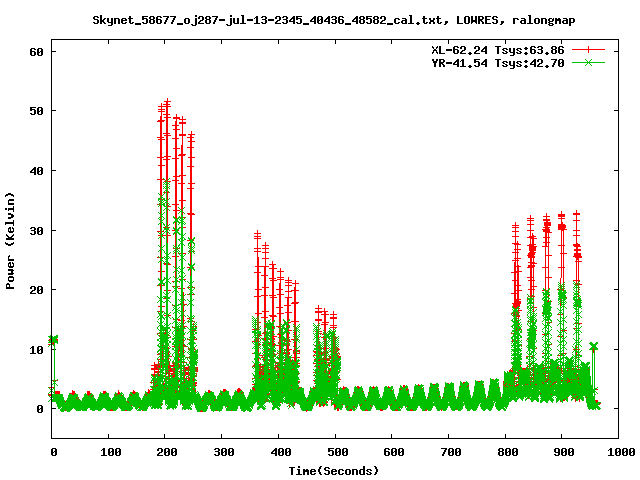Select the XL-62.24 Tsys:63.86 legend label
The width and height of the screenshot is (640, 480).
[498, 50]
